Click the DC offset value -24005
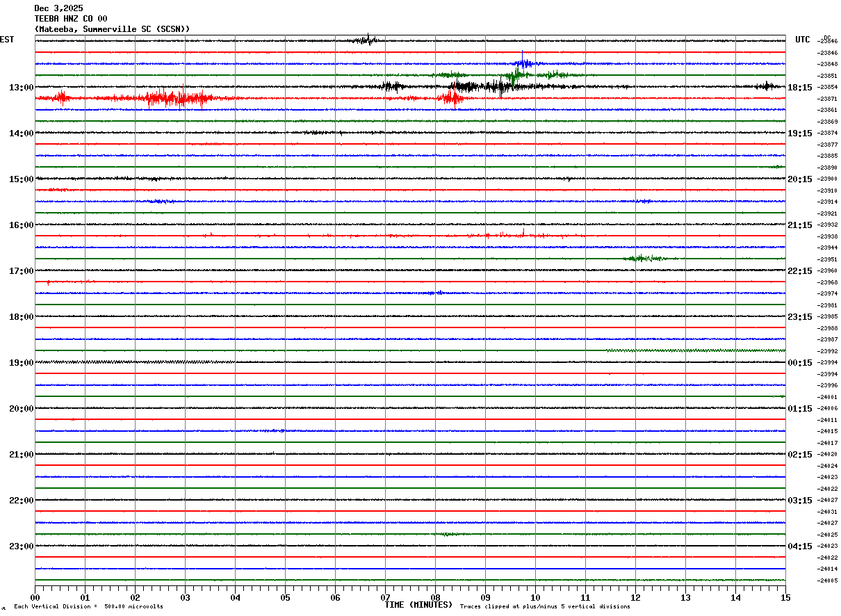This screenshot has height=616, width=841. coord(827,581)
